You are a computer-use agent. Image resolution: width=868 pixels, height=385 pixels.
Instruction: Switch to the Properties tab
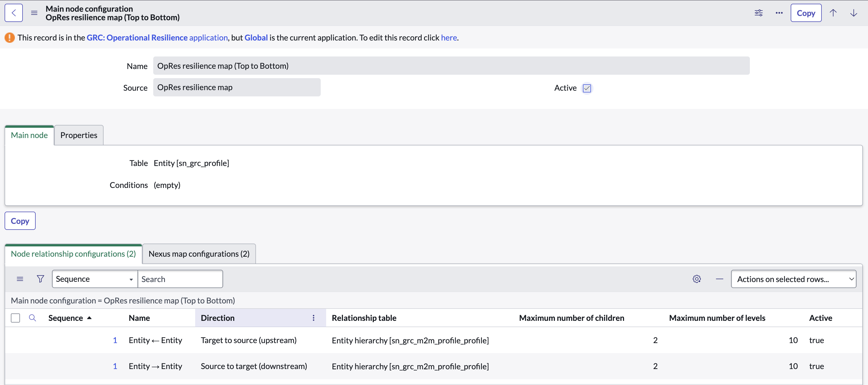click(78, 135)
